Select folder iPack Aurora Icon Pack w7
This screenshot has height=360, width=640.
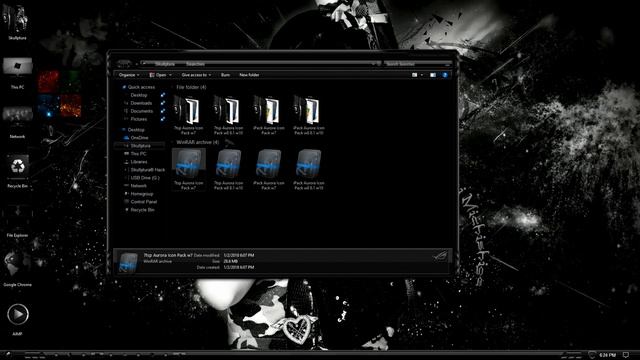click(268, 114)
